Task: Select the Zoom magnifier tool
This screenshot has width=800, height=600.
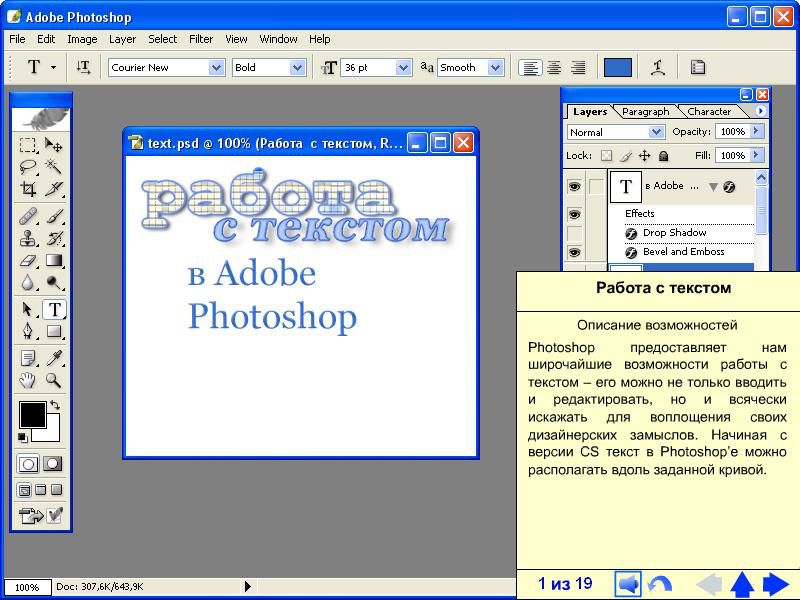Action: pyautogui.click(x=54, y=380)
